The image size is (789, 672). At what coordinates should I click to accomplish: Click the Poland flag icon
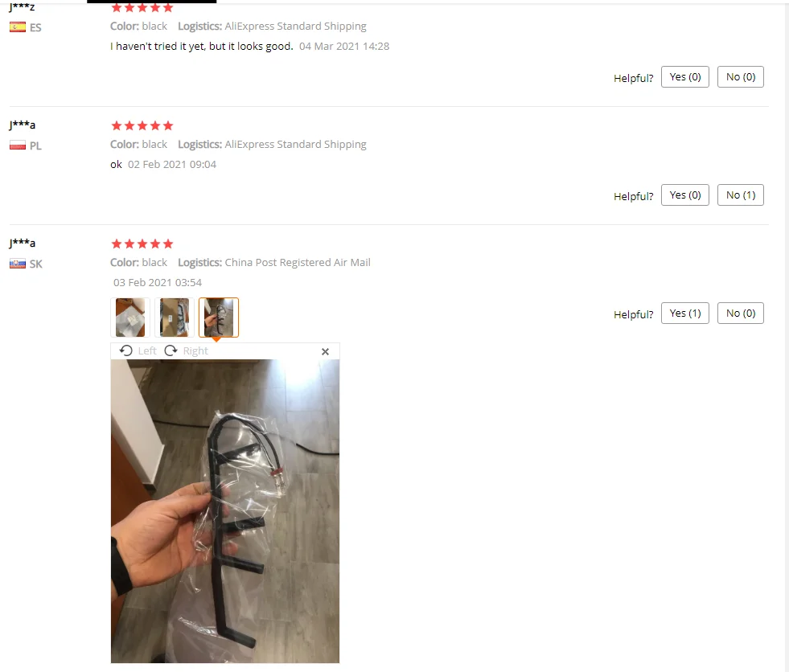click(18, 145)
